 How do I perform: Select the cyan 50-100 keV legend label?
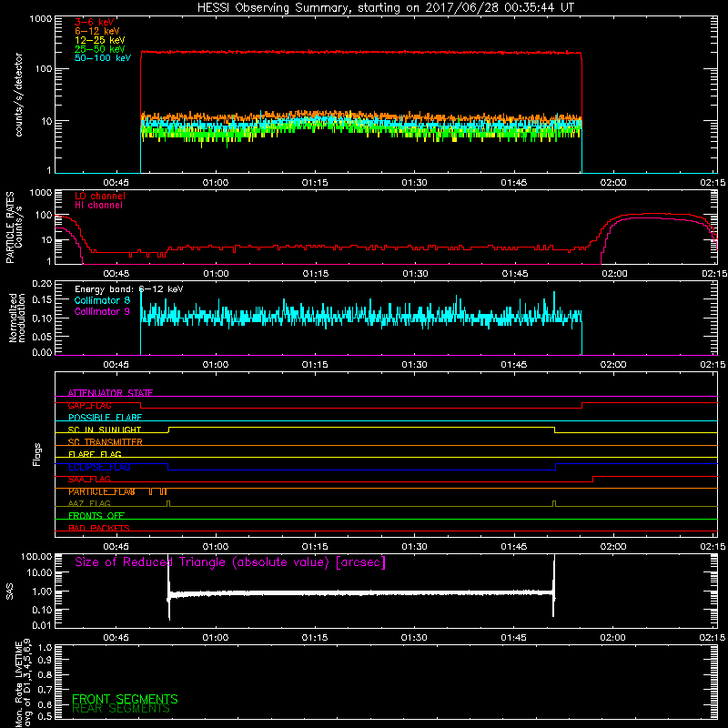click(x=102, y=58)
